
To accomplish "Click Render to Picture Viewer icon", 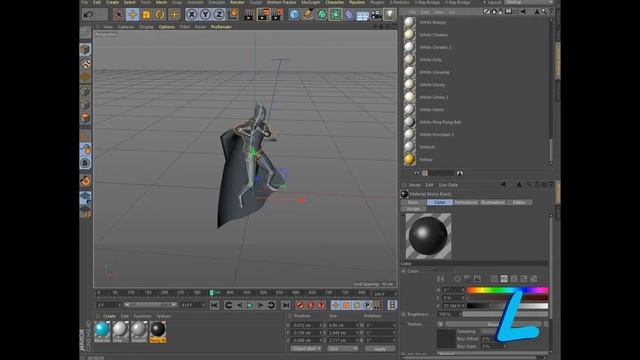I will pos(263,15).
